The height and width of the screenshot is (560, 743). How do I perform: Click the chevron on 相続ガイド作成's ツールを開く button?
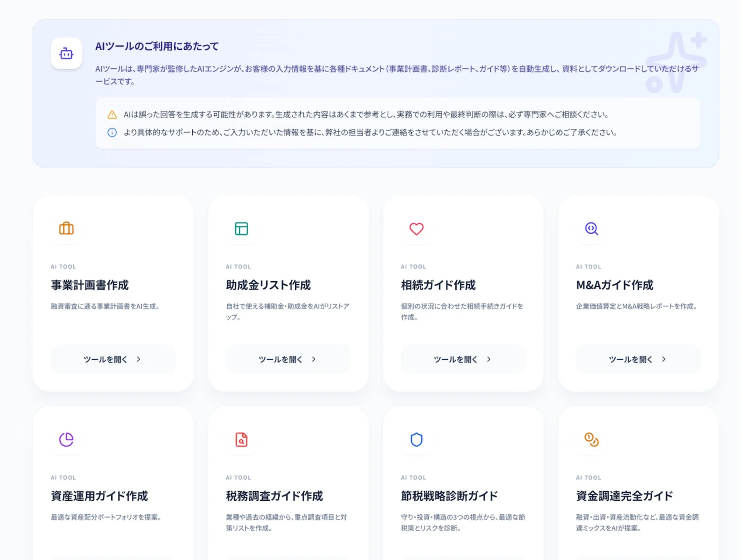(x=489, y=359)
